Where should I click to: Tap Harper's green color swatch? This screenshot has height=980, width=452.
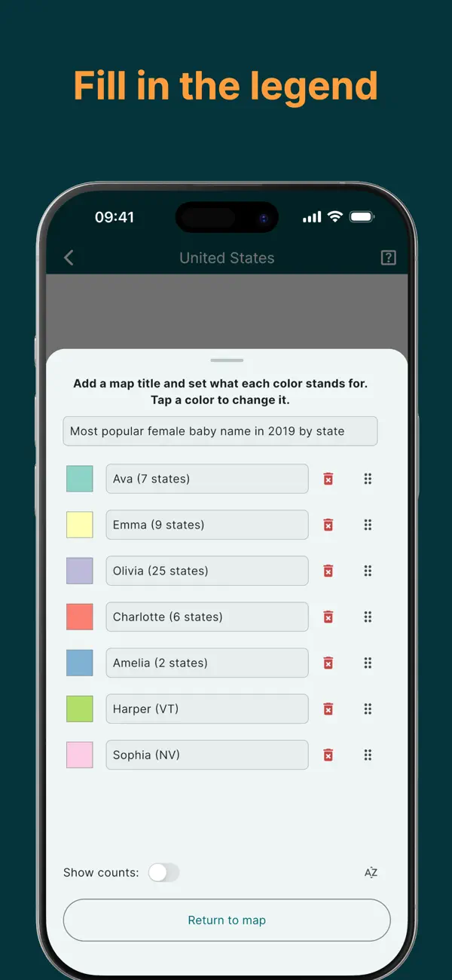[79, 709]
